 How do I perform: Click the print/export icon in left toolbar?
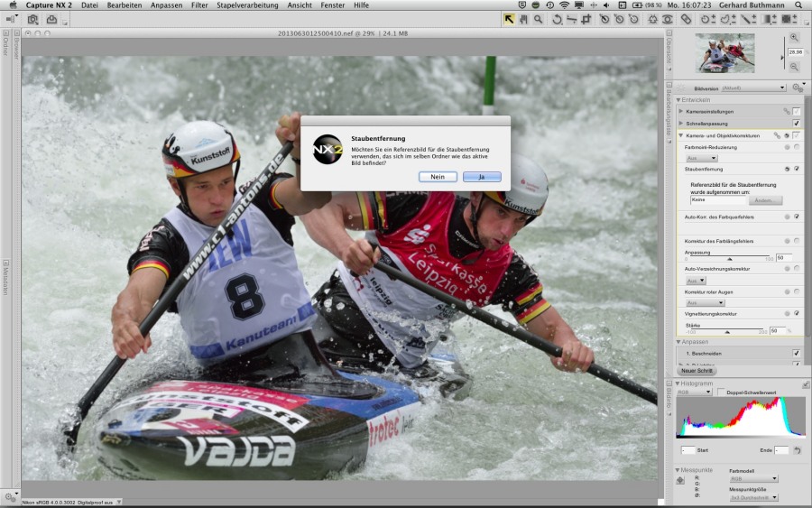(x=51, y=20)
